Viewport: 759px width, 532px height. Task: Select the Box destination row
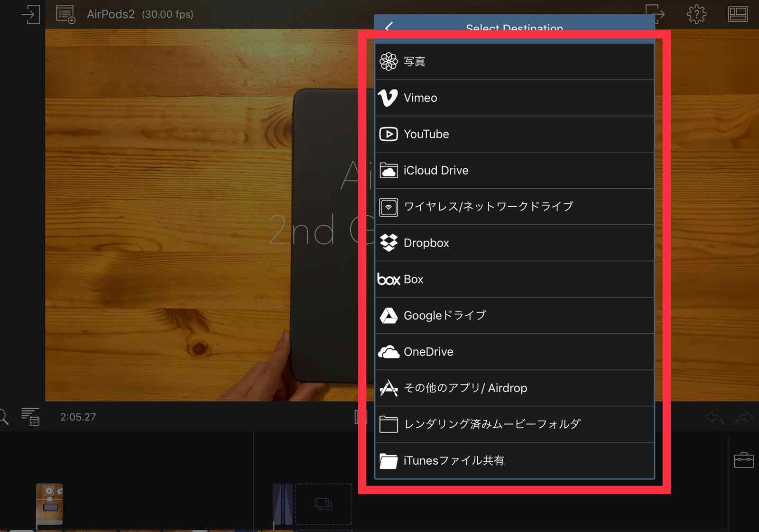click(514, 279)
